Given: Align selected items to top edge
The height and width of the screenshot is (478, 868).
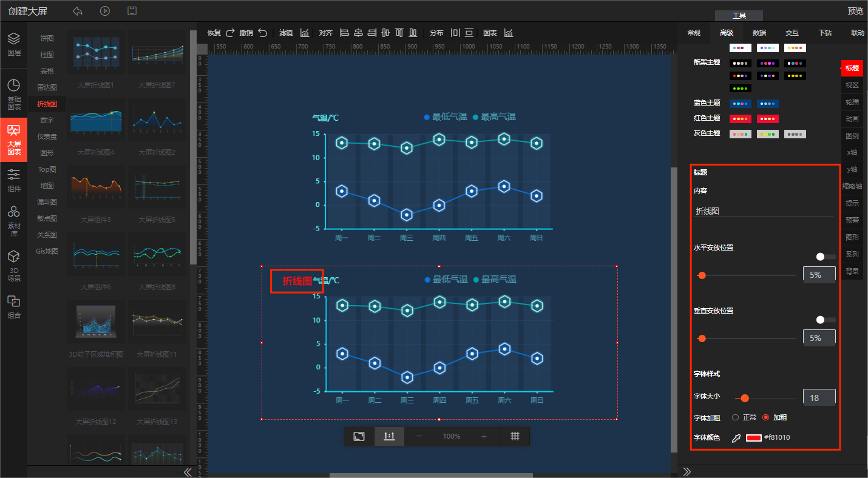Looking at the screenshot, I should coord(399,33).
